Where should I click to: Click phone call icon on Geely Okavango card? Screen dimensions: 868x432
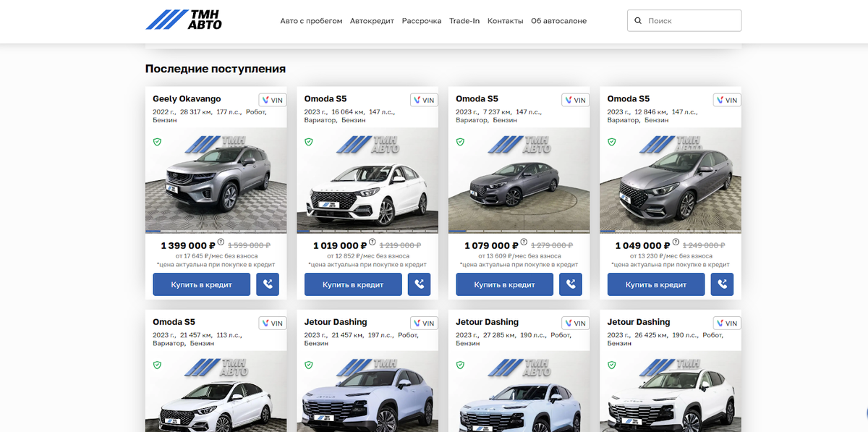tap(268, 284)
